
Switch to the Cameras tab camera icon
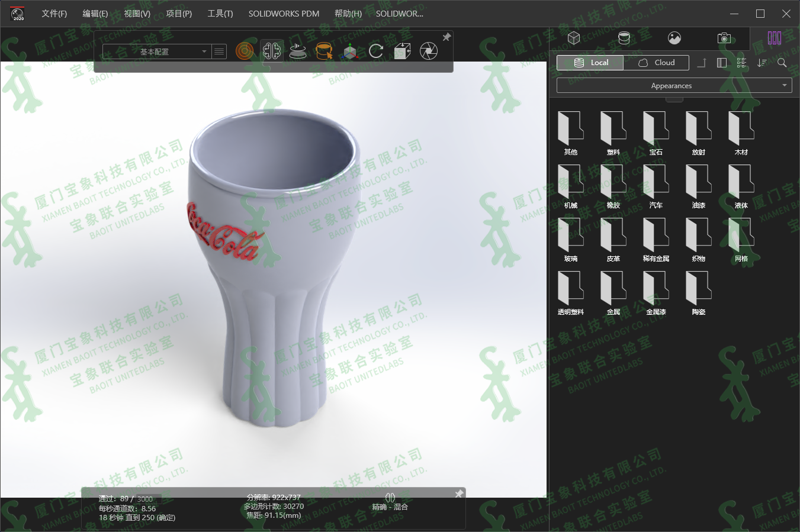click(x=724, y=38)
